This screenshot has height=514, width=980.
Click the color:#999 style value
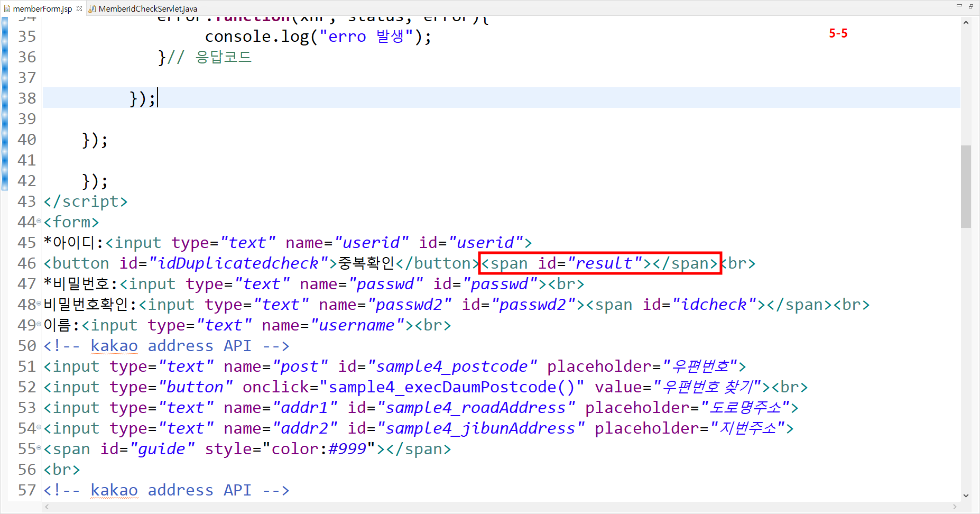click(x=319, y=449)
